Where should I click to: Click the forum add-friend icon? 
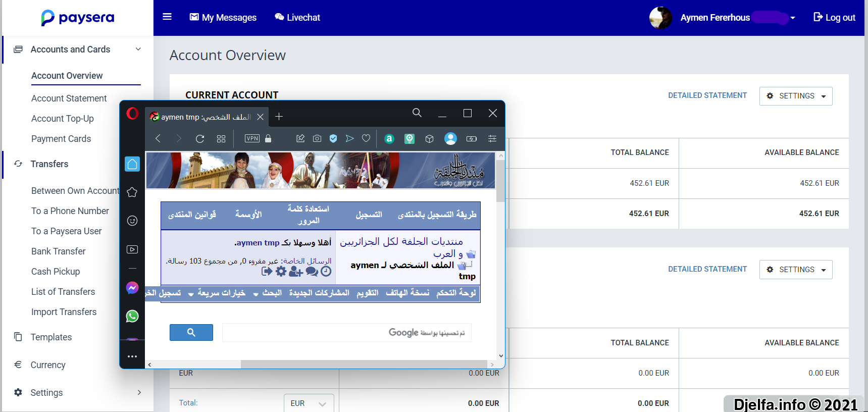click(x=296, y=272)
